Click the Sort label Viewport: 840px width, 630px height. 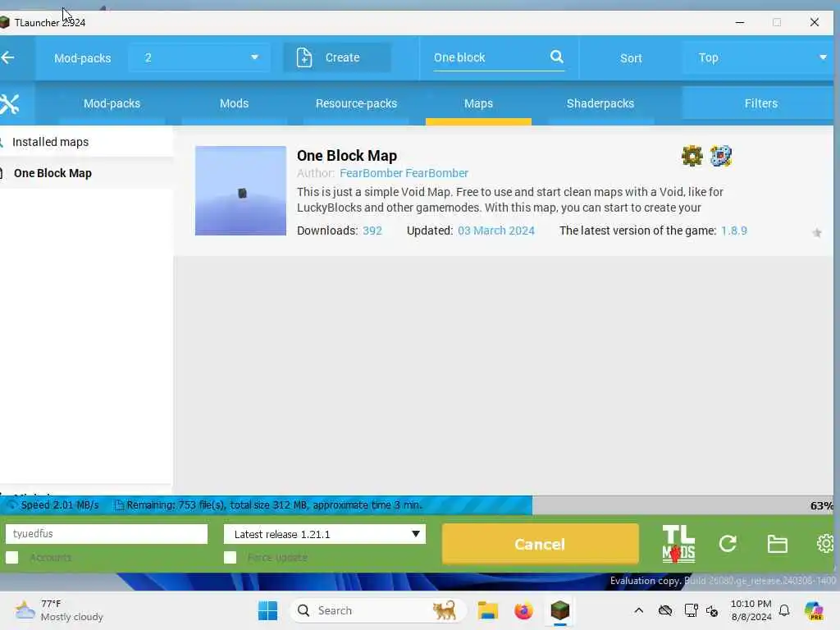[631, 58]
